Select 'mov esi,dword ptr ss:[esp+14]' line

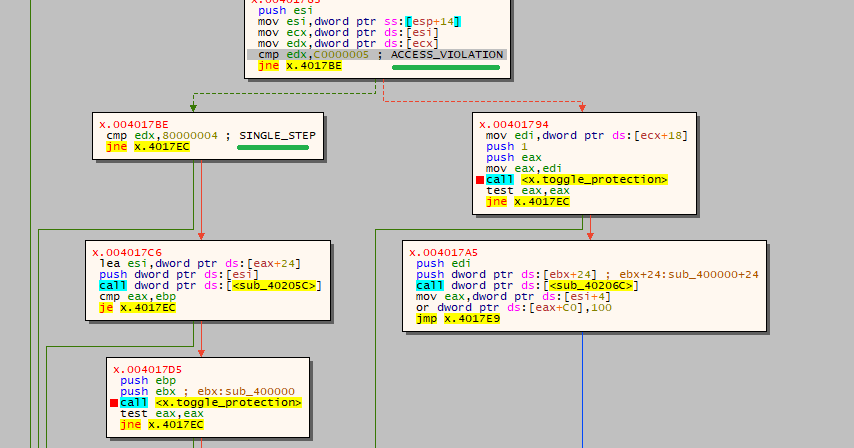coord(359,22)
